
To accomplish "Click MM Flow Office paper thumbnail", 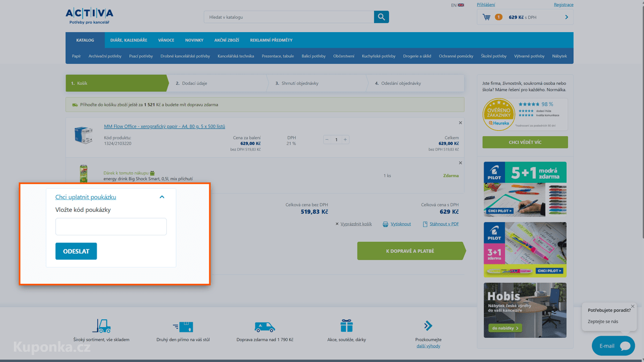I will (x=83, y=135).
